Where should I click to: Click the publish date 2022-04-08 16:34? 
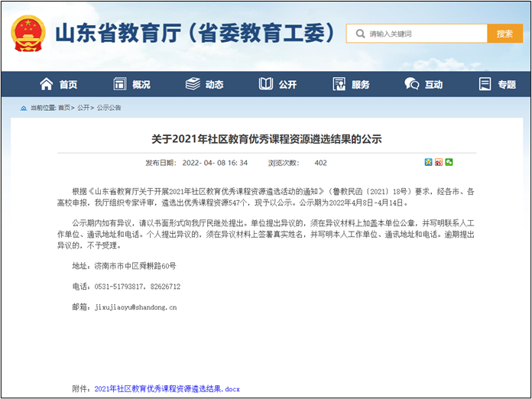215,163
